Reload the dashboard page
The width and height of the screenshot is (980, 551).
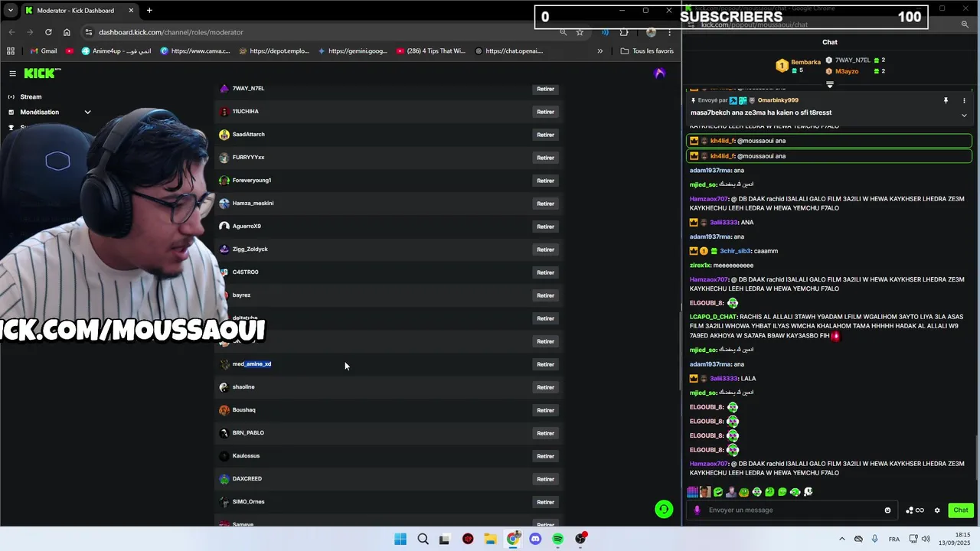click(48, 32)
